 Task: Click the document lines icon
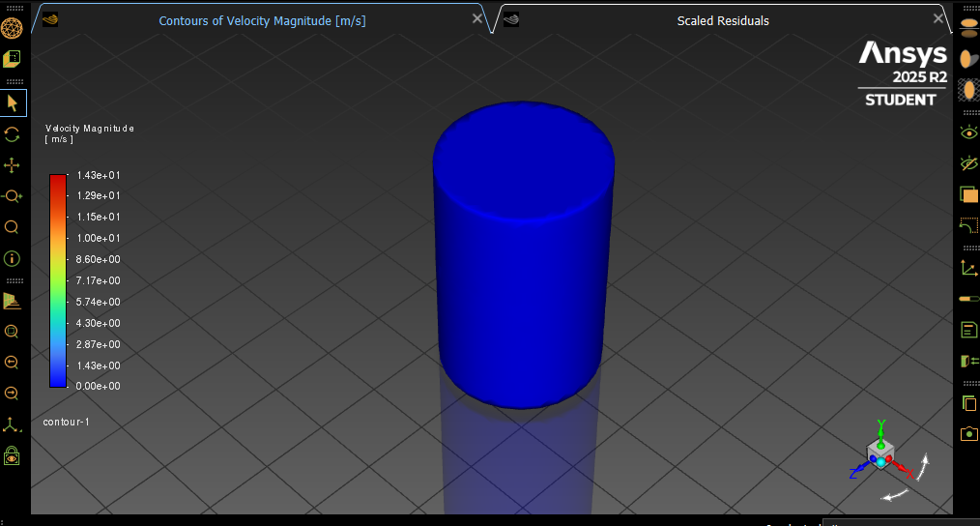[968, 331]
